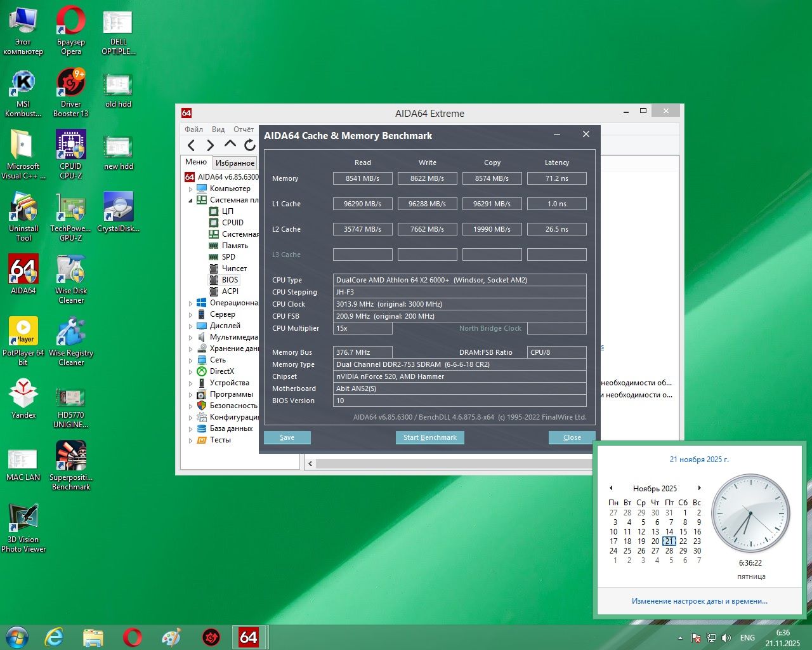Click the Close button in benchmark dialog
The image size is (812, 650).
click(x=572, y=437)
